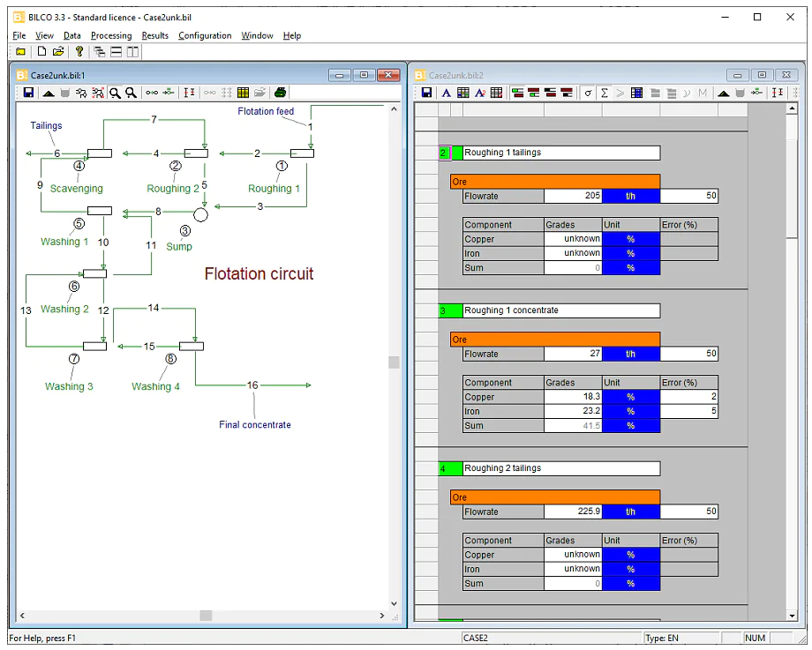Click the capital Sigma sum icon
The height and width of the screenshot is (650, 812).
pos(605,93)
